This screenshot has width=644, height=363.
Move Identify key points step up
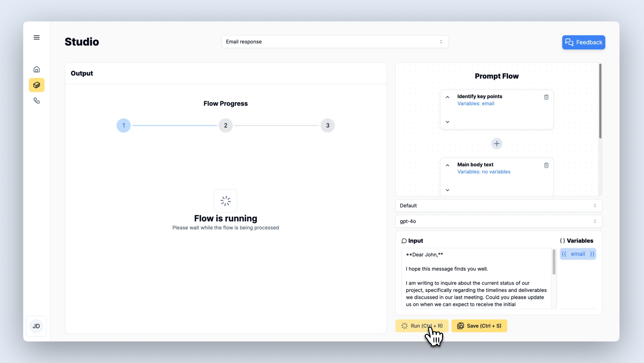coord(447,97)
